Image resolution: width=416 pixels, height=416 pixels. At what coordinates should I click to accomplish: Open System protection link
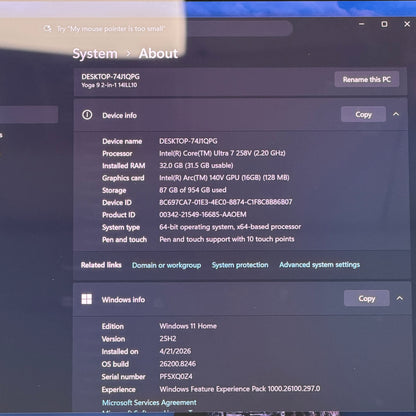[x=240, y=265]
